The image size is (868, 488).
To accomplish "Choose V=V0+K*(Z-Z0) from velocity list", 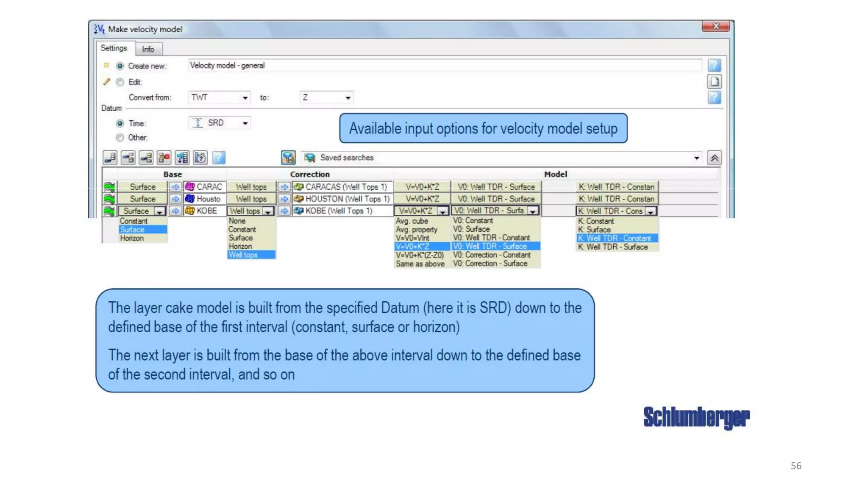I will click(420, 255).
